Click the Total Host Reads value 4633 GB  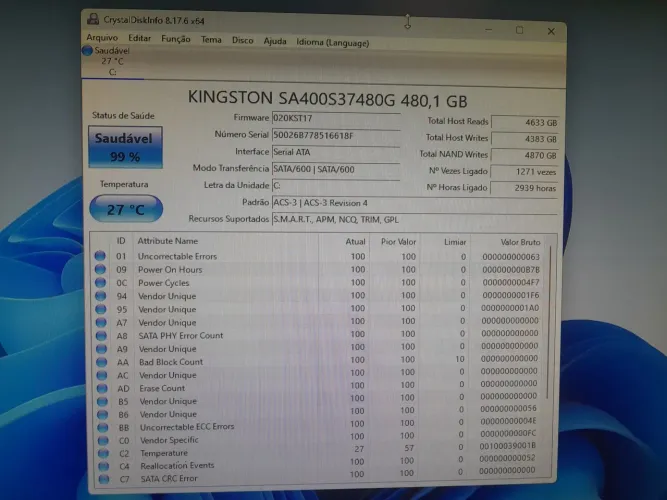pyautogui.click(x=524, y=123)
